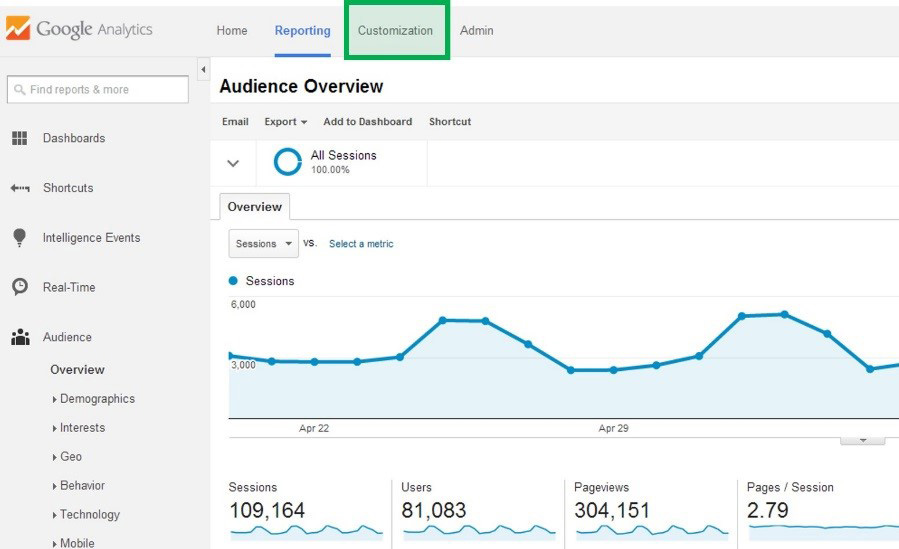The width and height of the screenshot is (899, 549).
Task: Open the Export dropdown menu
Action: (x=285, y=122)
